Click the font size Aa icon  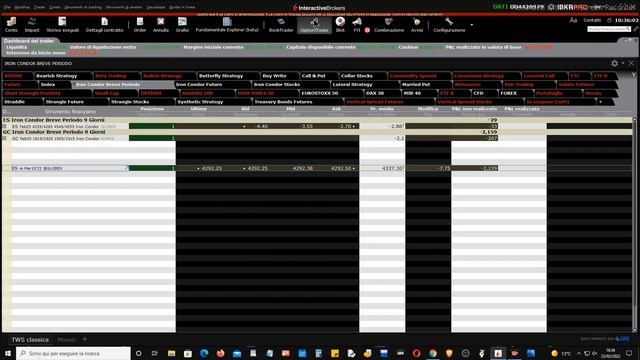573,20
